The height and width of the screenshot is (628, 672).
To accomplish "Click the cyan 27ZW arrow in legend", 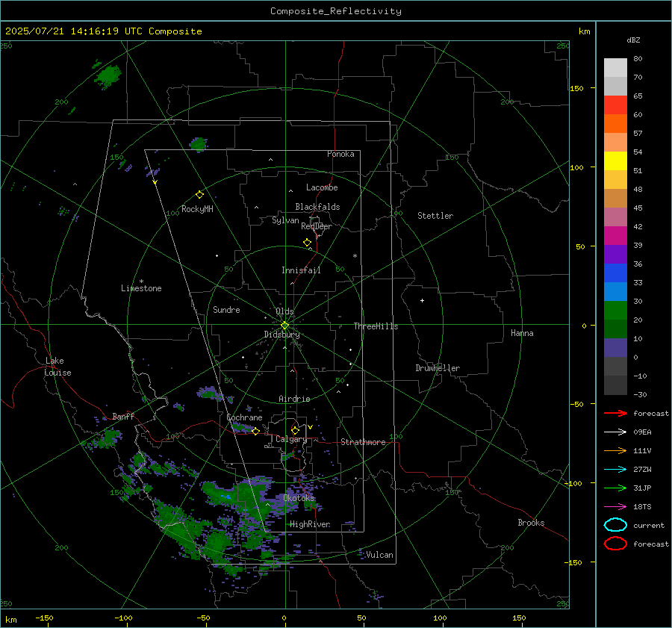I will pyautogui.click(x=615, y=470).
